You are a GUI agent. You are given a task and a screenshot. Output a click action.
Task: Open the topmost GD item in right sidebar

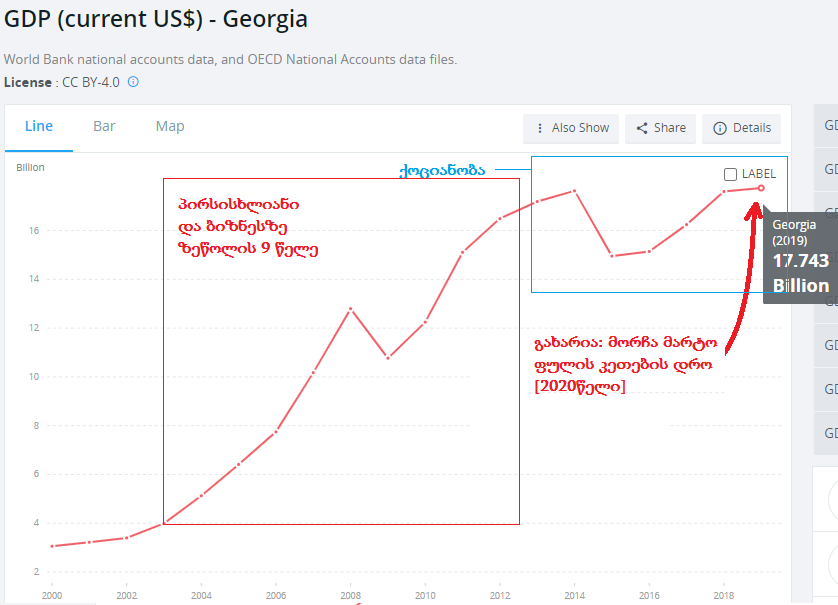830,126
